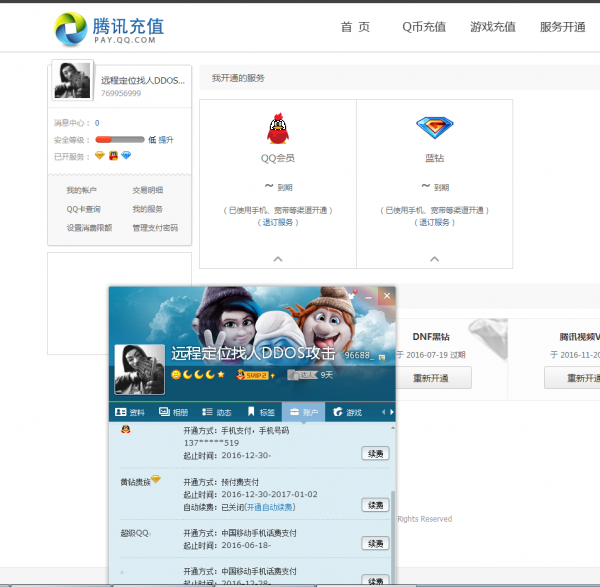The width and height of the screenshot is (600, 587).
Task: Switch to the 资料 tab
Action: (130, 412)
